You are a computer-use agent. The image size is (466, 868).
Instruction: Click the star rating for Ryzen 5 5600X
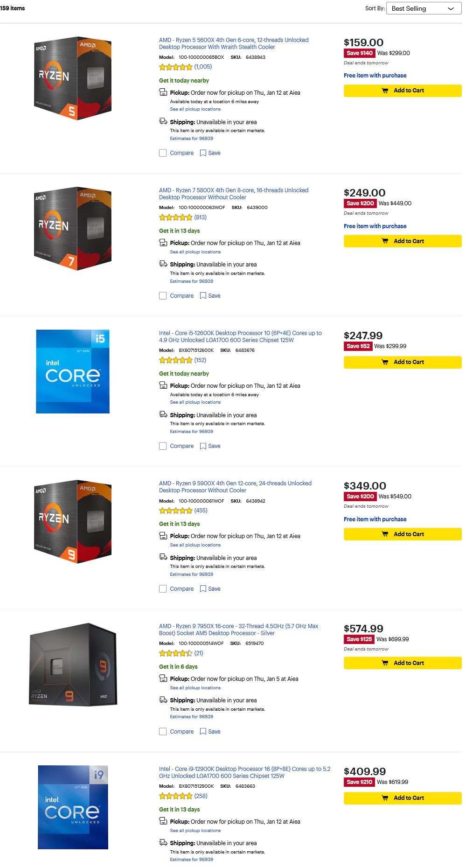[176, 67]
